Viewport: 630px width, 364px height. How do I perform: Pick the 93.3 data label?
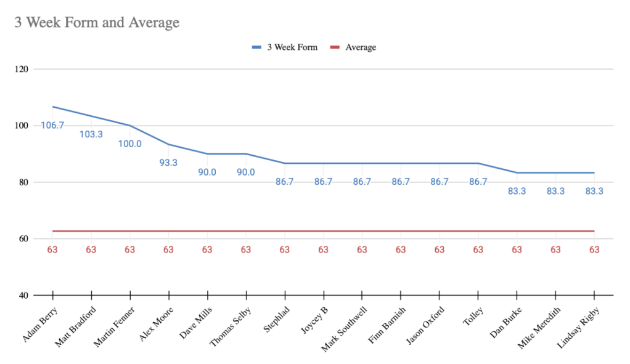click(168, 163)
